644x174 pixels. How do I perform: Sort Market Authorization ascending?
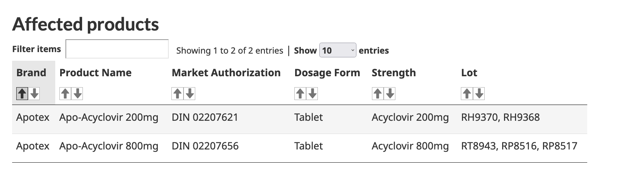coord(177,93)
